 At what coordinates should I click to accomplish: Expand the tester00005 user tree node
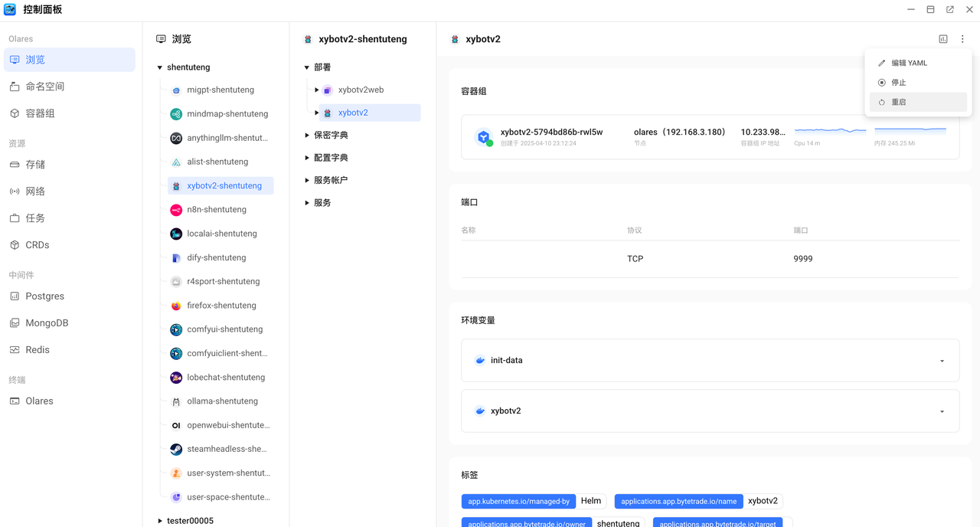coord(160,521)
